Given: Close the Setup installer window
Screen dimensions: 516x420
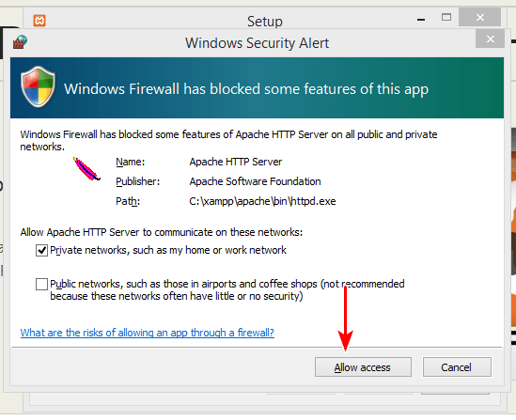Looking at the screenshot, I should tap(479, 17).
